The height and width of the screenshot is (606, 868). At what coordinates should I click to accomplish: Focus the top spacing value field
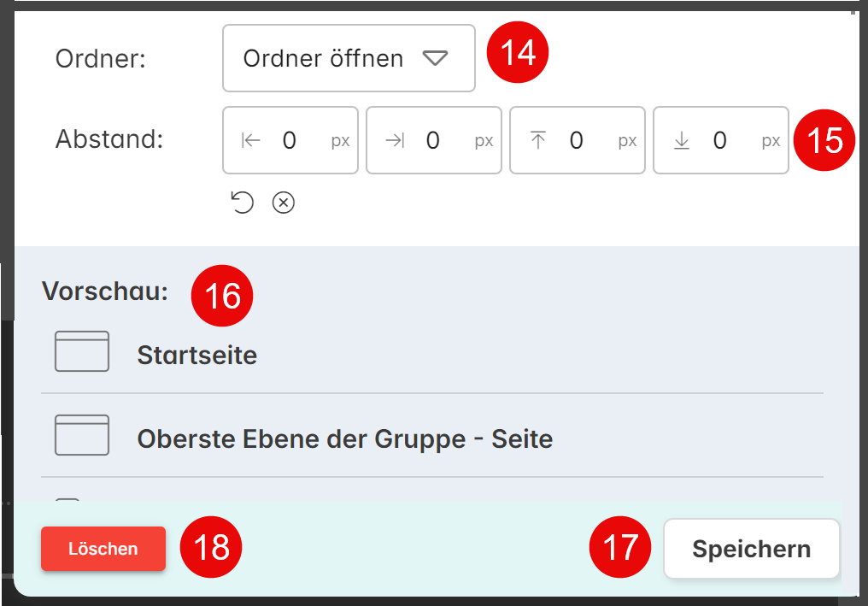(x=577, y=141)
